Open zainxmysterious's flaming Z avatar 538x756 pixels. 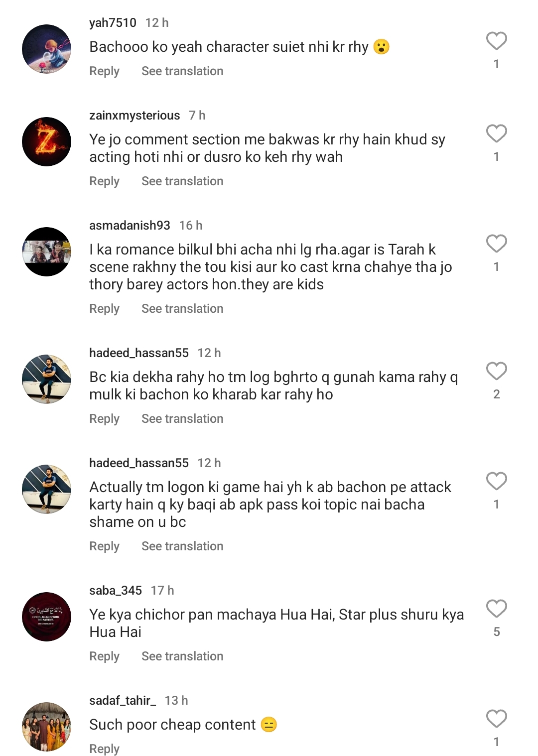click(x=47, y=141)
